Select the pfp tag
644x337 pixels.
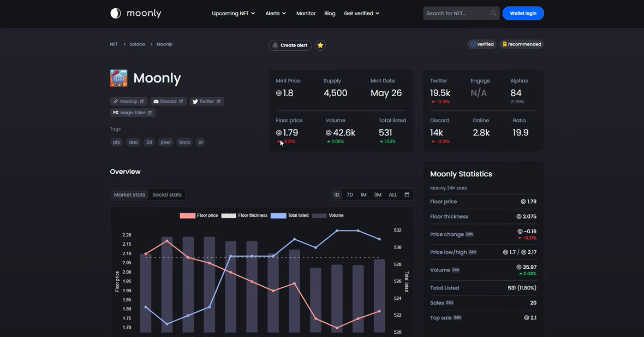[117, 142]
